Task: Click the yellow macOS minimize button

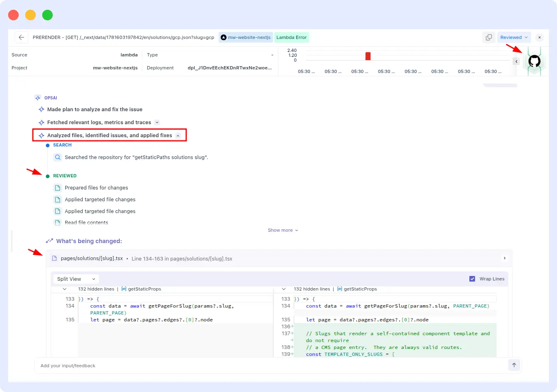Action: 30,15
